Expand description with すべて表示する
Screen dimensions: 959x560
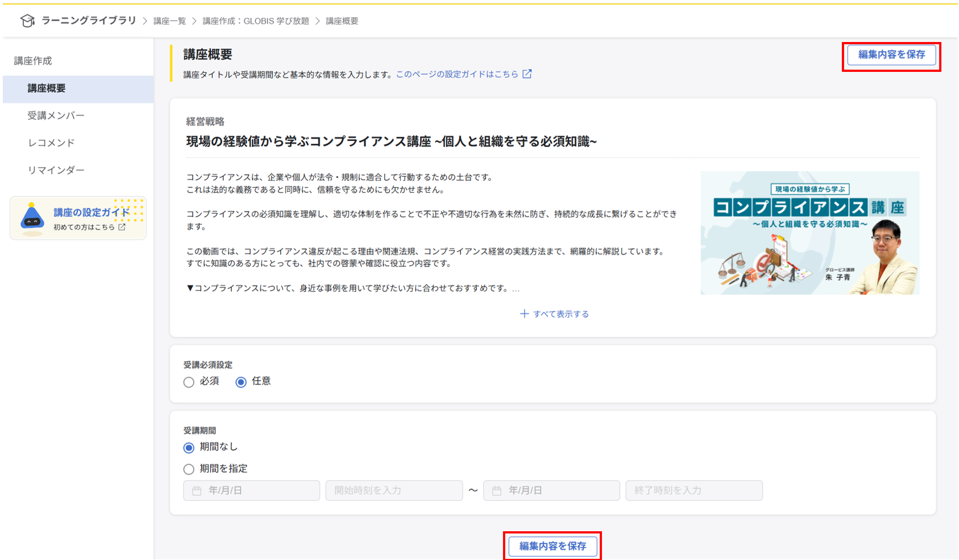pos(560,314)
